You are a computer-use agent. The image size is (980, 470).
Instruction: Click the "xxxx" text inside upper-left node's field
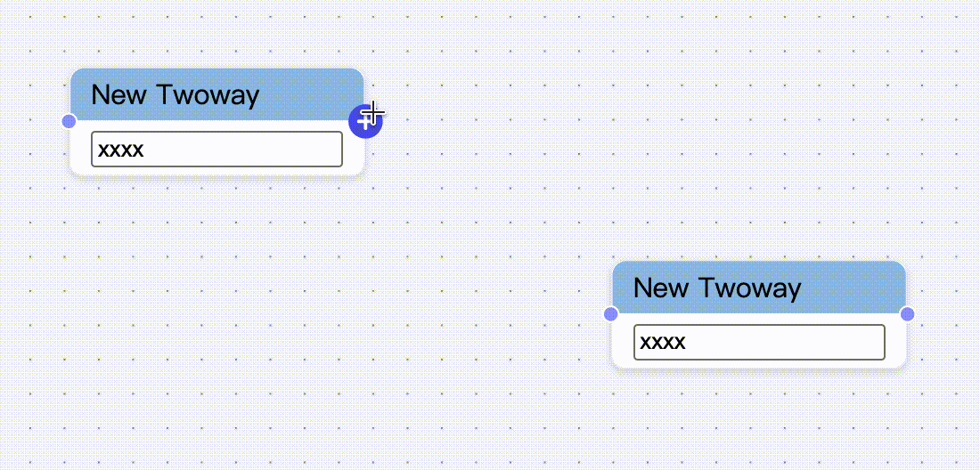pos(121,149)
